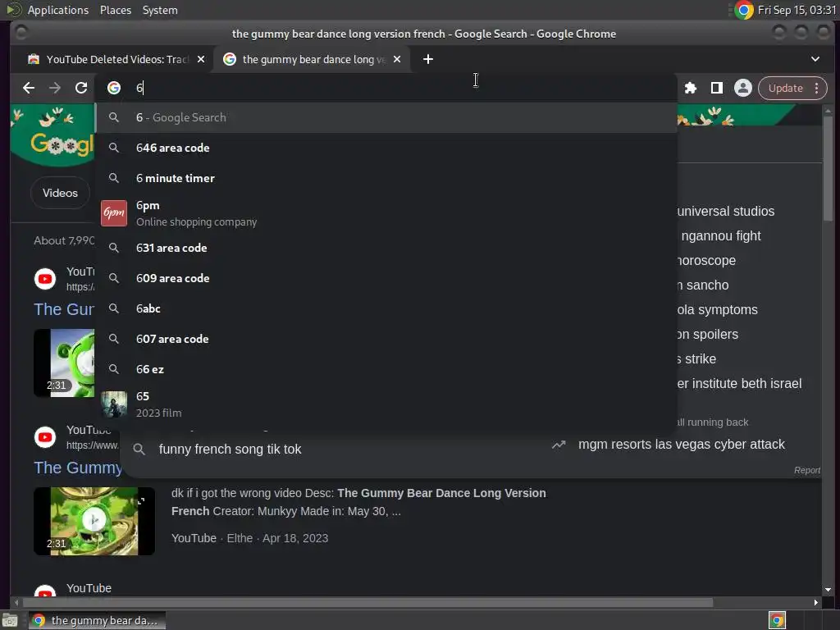Click show desktop icon in bottom panel
The height and width of the screenshot is (630, 840).
[x=10, y=620]
